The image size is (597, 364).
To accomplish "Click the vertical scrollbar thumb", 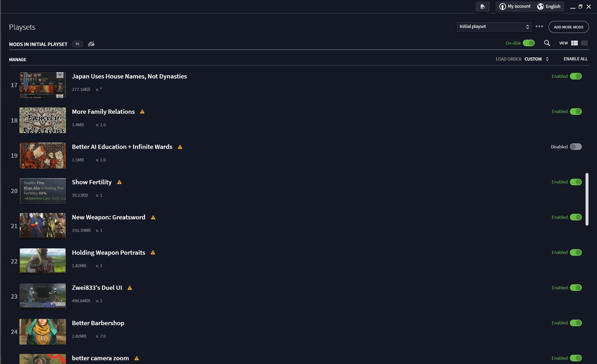I will coord(587,199).
